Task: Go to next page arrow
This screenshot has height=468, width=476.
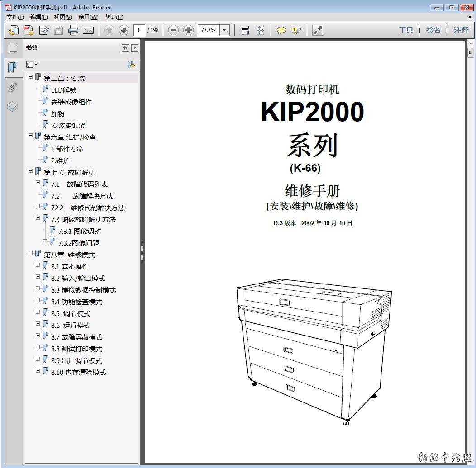Action: (124, 30)
